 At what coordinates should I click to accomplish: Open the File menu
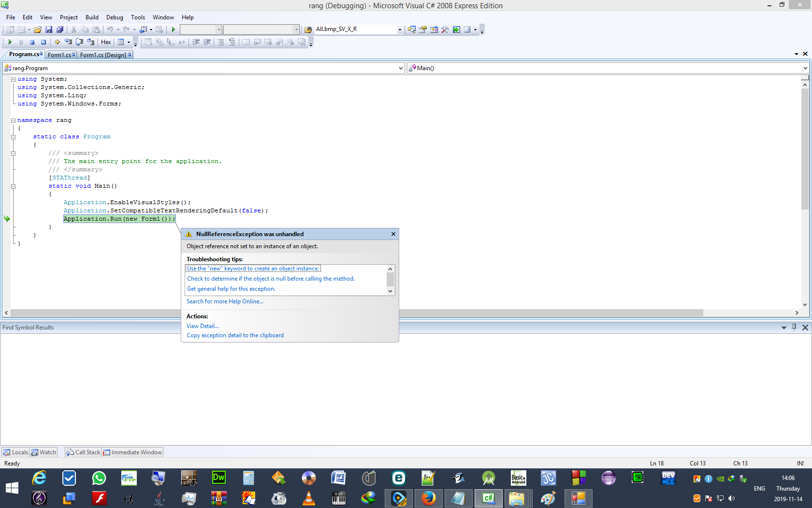[x=11, y=17]
